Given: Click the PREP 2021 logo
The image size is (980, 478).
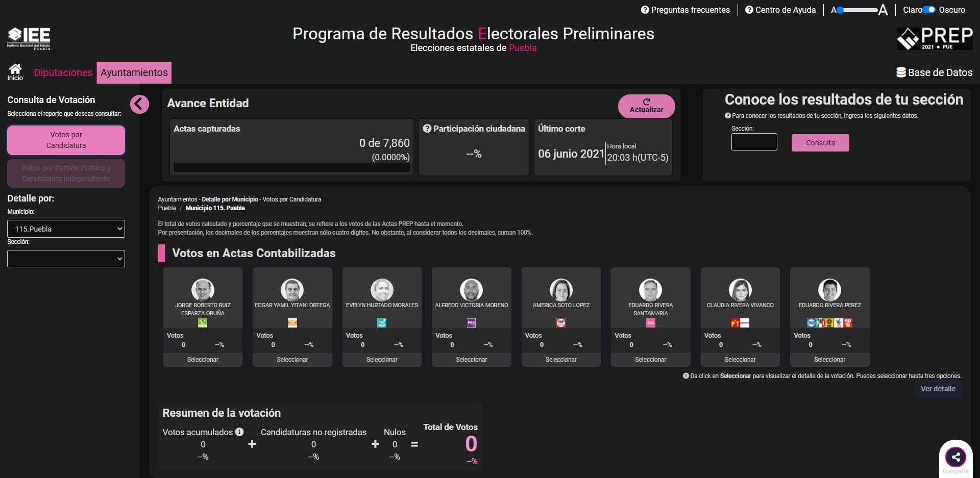Looking at the screenshot, I should click(935, 38).
